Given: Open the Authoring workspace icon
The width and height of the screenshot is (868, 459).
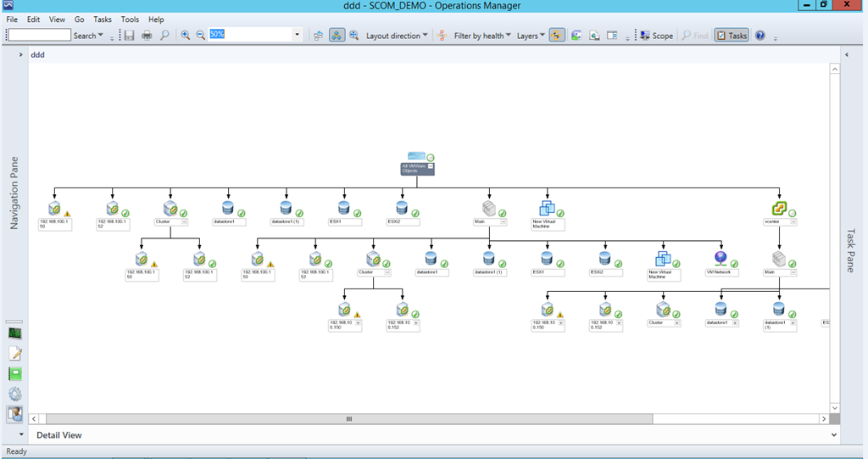Looking at the screenshot, I should pos(15,354).
